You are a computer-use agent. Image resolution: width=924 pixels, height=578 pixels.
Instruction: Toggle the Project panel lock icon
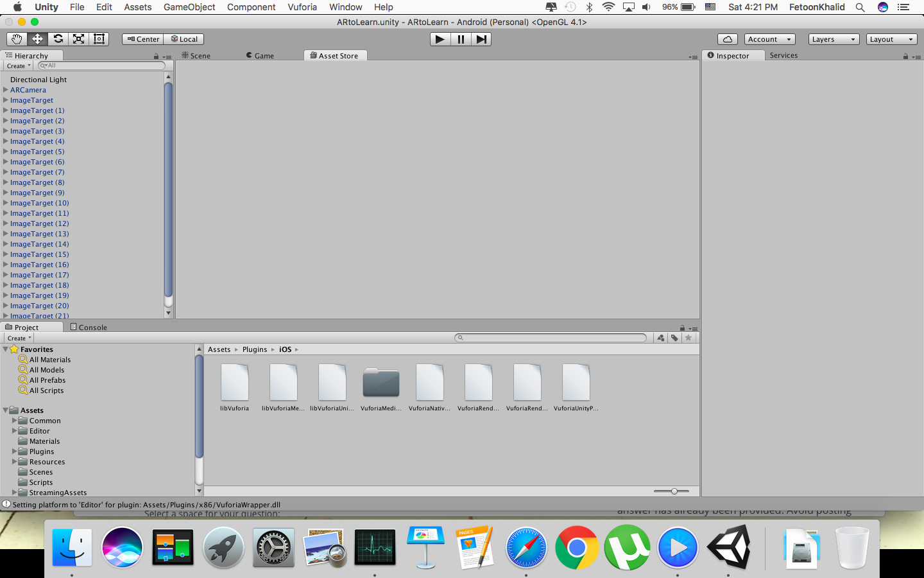[x=682, y=328]
